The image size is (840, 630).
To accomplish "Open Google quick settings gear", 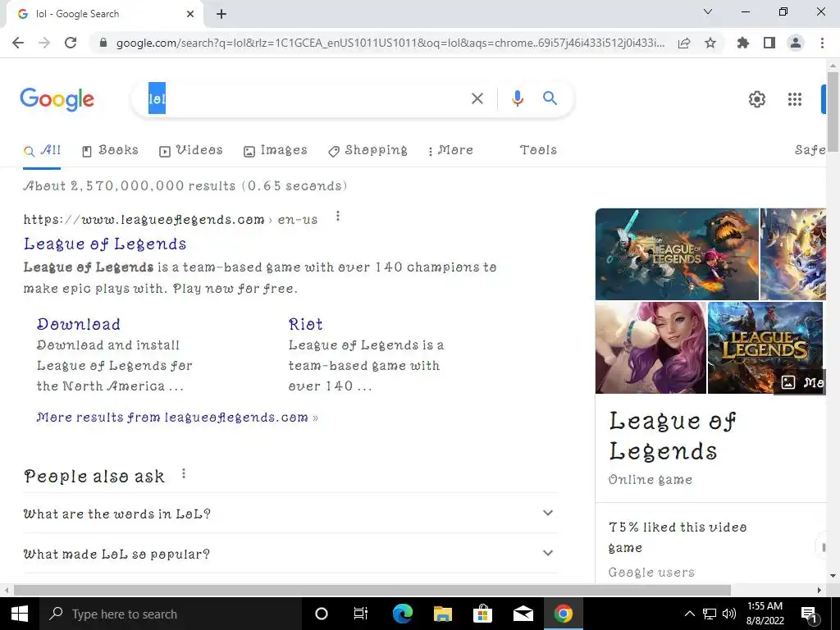I will [x=757, y=99].
